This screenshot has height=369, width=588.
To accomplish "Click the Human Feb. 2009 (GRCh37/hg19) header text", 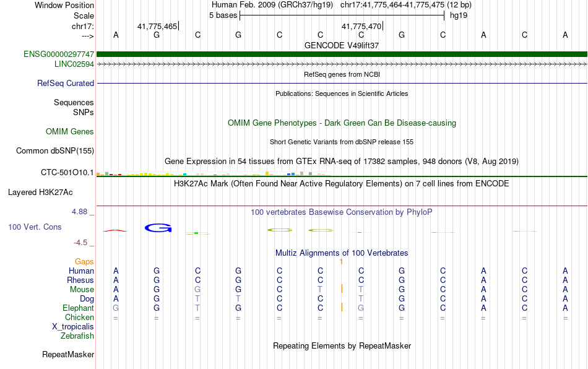I will point(272,5).
